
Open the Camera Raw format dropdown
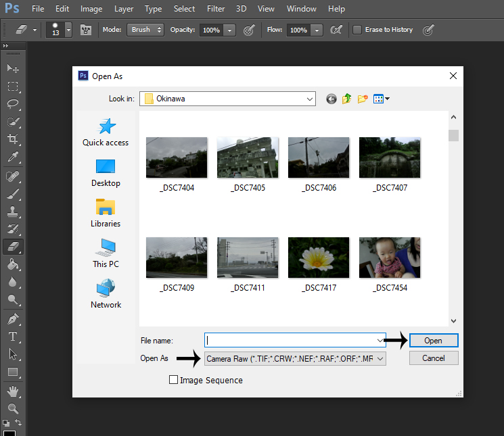point(380,358)
